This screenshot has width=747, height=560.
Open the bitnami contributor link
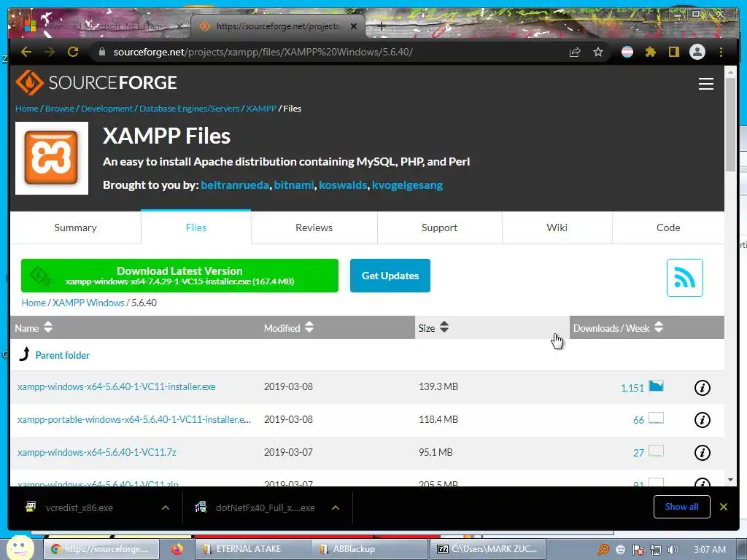(294, 184)
